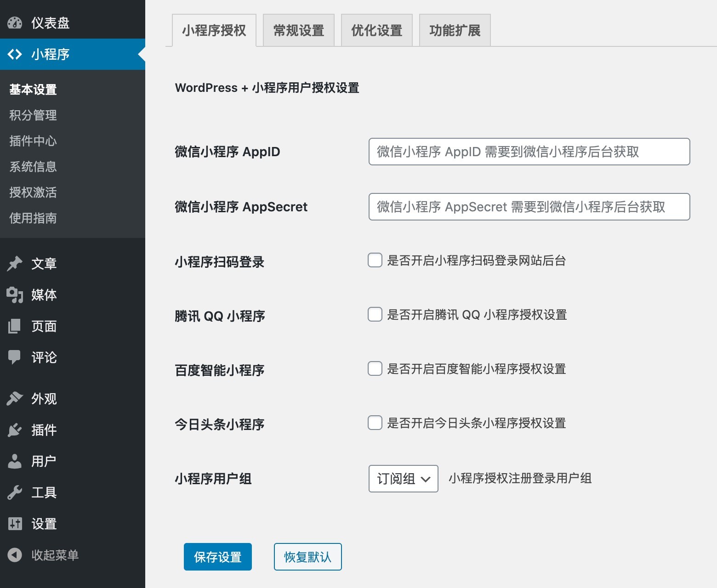The height and width of the screenshot is (588, 717).
Task: Click the wrench icon beside 工具
Action: (x=15, y=492)
